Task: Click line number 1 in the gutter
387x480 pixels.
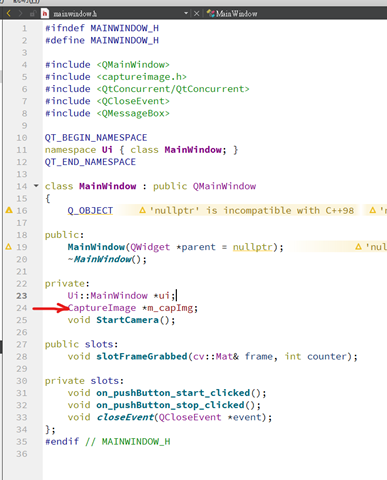Action: (x=24, y=28)
